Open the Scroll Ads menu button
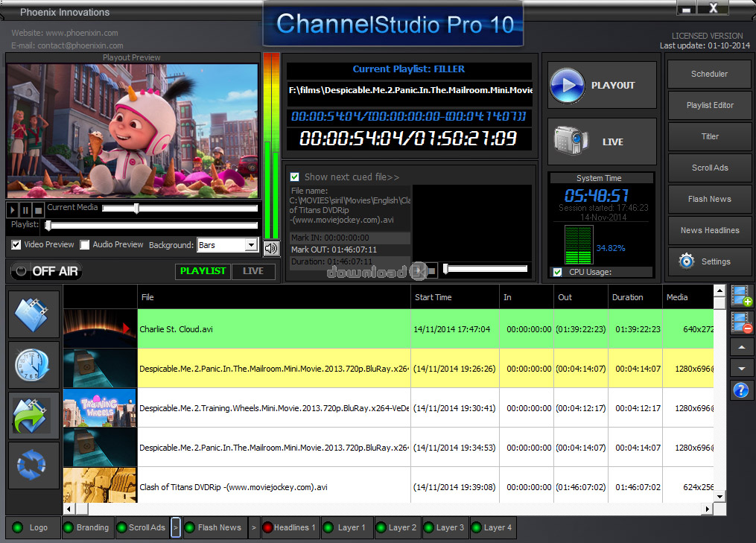756x543 pixels. click(x=710, y=168)
